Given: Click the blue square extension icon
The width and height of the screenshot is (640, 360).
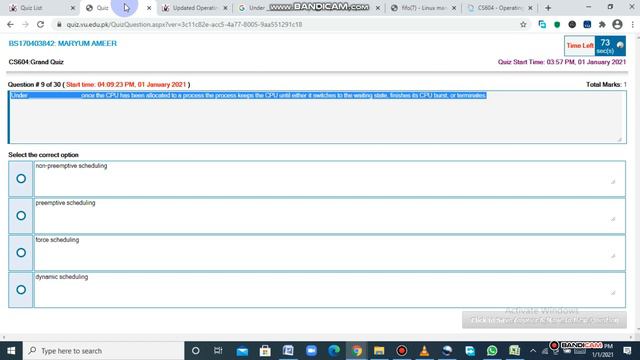Looking at the screenshot, I should (587, 24).
